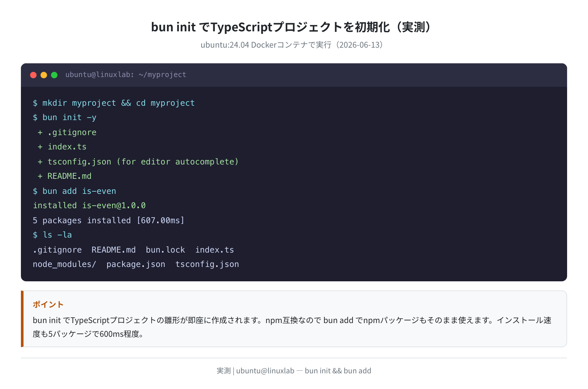The height and width of the screenshot is (389, 588).
Task: Click the yellow minimize dot on terminal
Action: [x=44, y=75]
